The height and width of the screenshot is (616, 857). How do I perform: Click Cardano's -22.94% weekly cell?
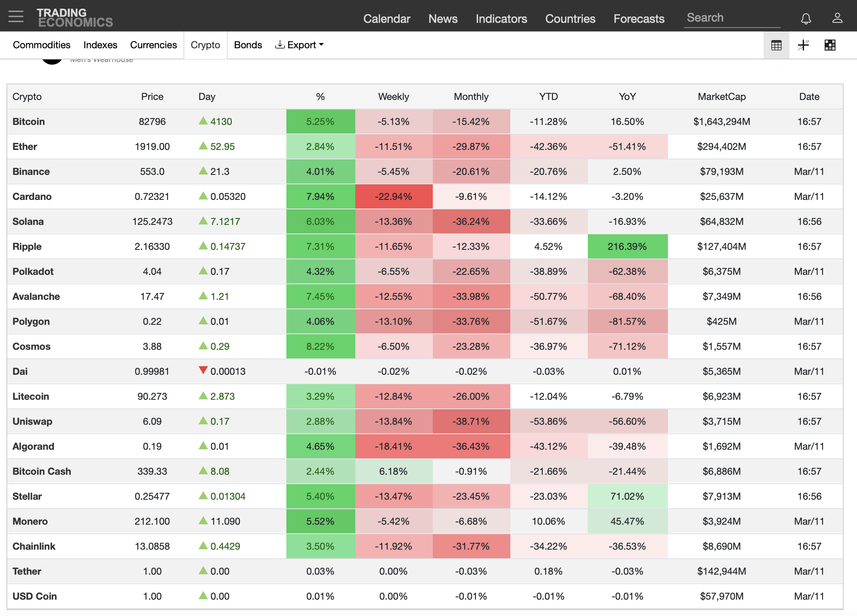pyautogui.click(x=394, y=196)
